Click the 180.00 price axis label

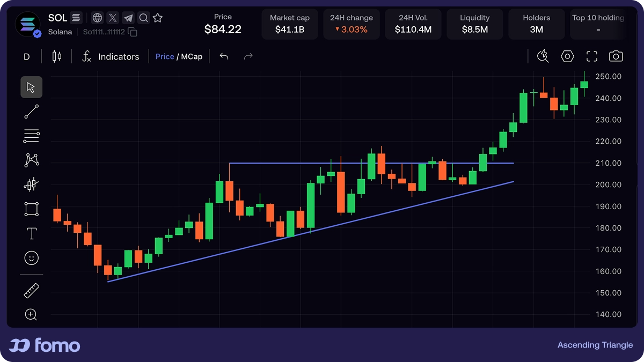[609, 228]
